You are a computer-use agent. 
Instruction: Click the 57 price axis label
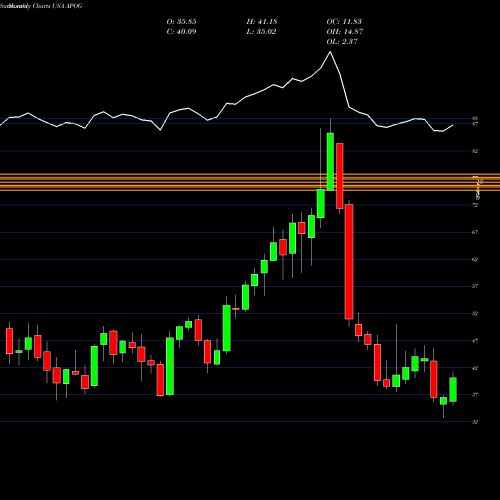pyautogui.click(x=475, y=286)
